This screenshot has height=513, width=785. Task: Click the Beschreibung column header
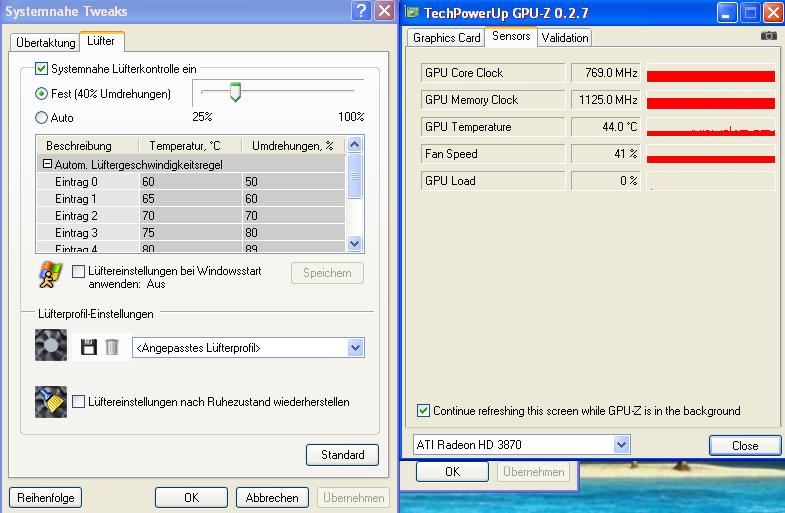88,146
